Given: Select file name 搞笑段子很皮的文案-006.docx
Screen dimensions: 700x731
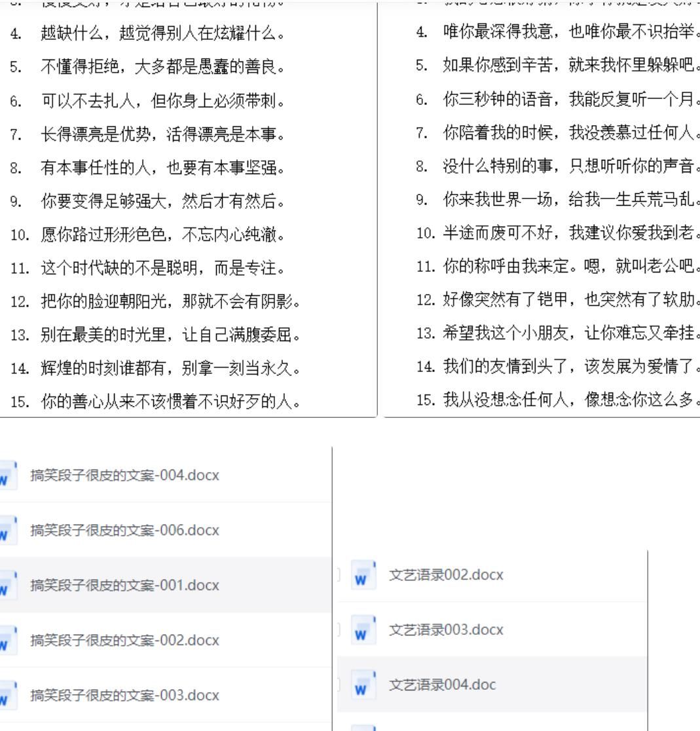Looking at the screenshot, I should (125, 531).
